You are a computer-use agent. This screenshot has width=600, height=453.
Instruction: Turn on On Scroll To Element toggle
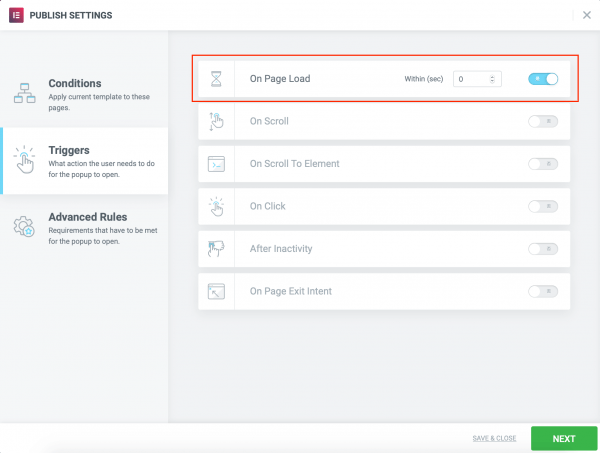[543, 164]
